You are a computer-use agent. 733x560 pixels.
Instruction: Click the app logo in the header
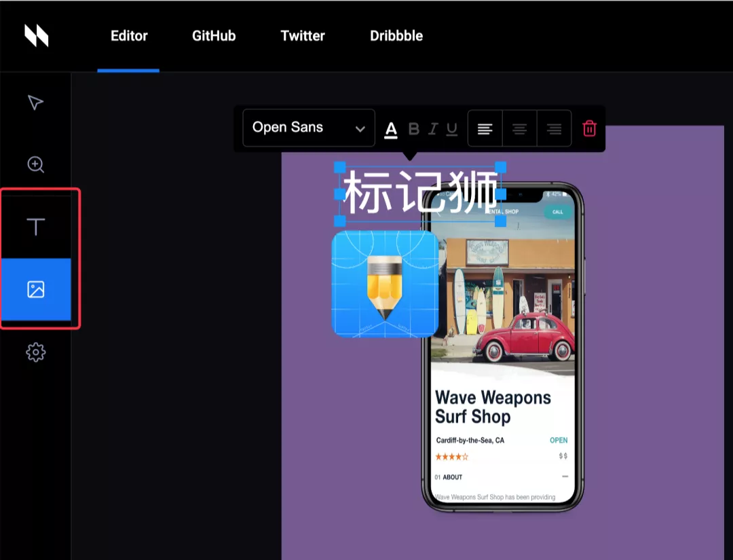pyautogui.click(x=37, y=36)
